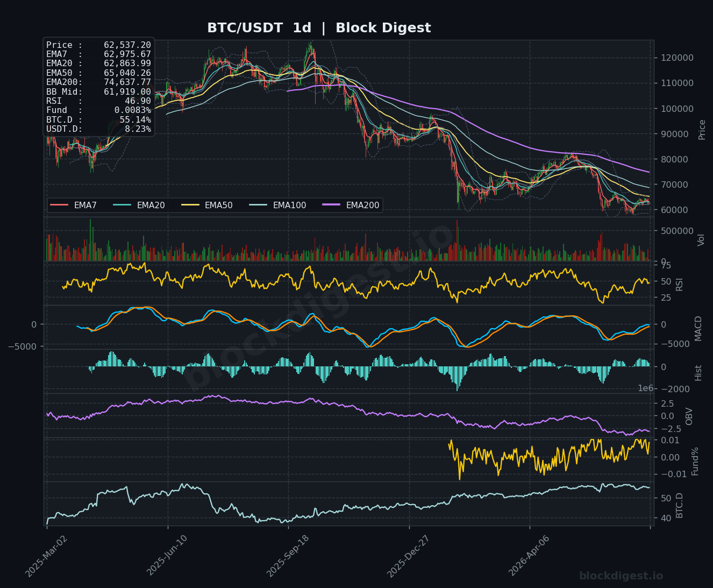Image resolution: width=713 pixels, height=588 pixels.
Task: Click the Vol axis title
Action: coord(701,240)
